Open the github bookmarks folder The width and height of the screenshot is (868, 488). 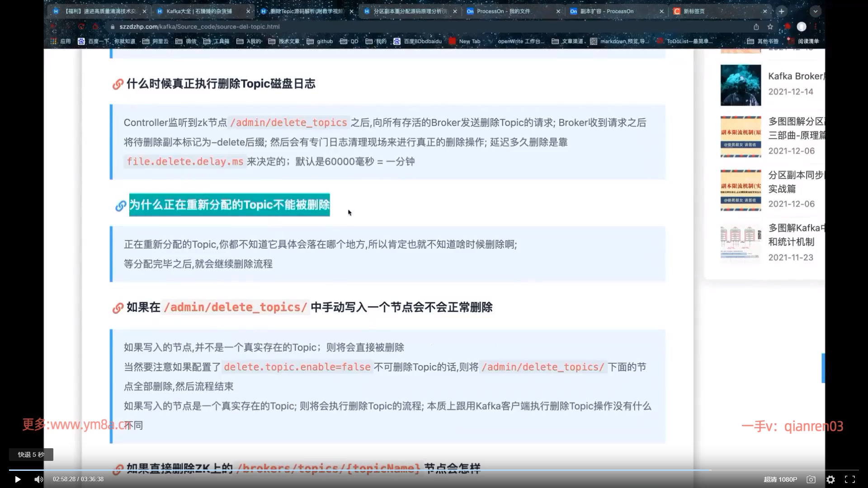point(320,41)
